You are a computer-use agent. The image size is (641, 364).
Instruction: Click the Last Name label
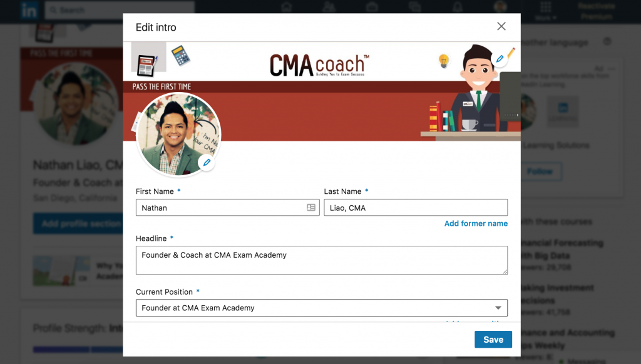(x=342, y=191)
